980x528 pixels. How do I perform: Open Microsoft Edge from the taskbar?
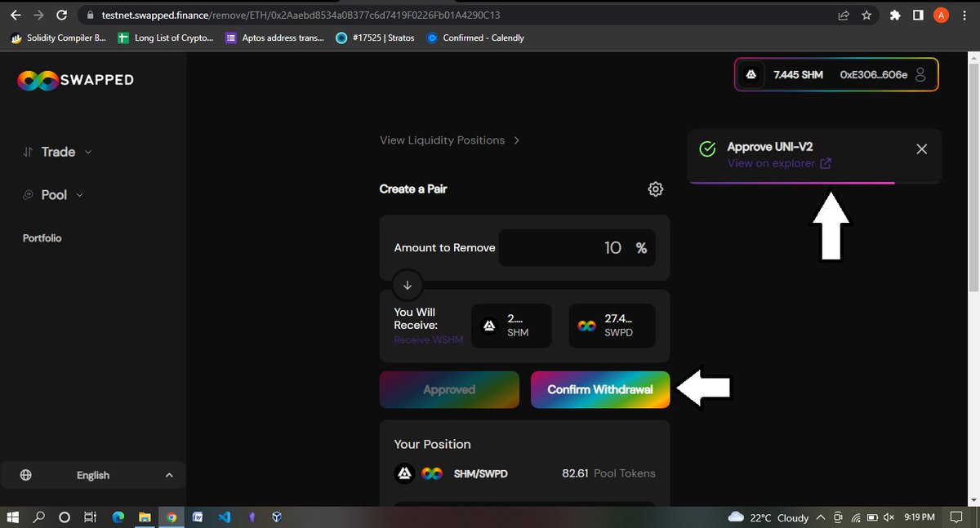point(118,517)
